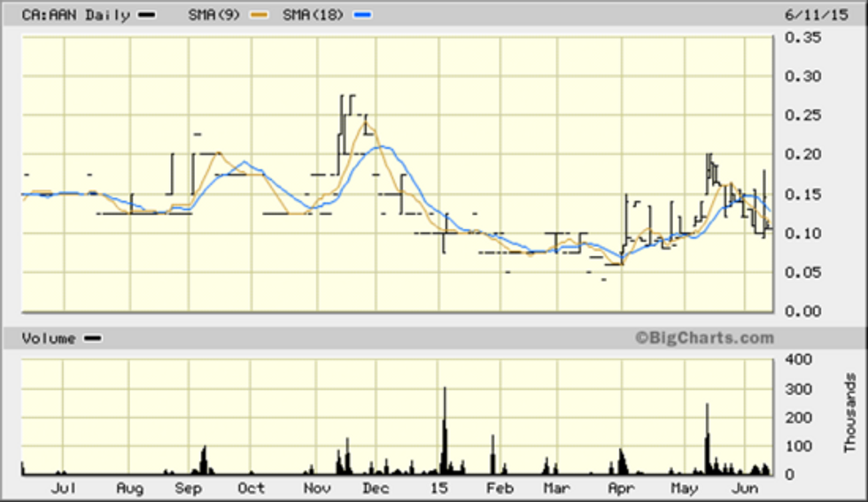Click the SMA(18) legend text
Viewport: 868px width, 502px height.
pyautogui.click(x=314, y=15)
